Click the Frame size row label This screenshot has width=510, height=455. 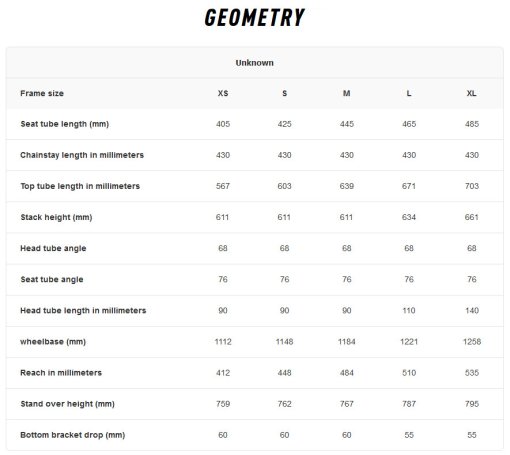coord(42,93)
